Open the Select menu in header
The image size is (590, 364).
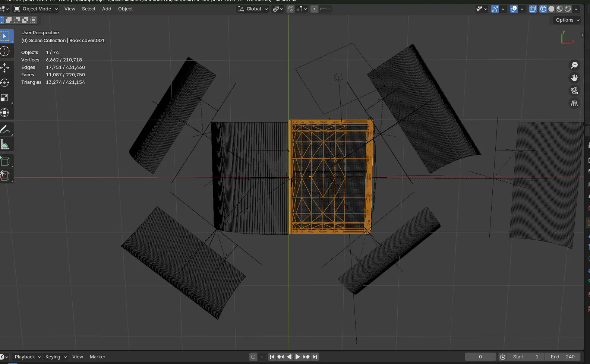pyautogui.click(x=89, y=9)
